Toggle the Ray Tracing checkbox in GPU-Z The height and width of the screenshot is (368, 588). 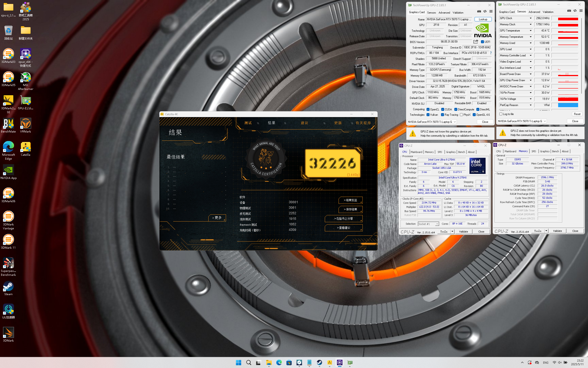pyautogui.click(x=442, y=115)
